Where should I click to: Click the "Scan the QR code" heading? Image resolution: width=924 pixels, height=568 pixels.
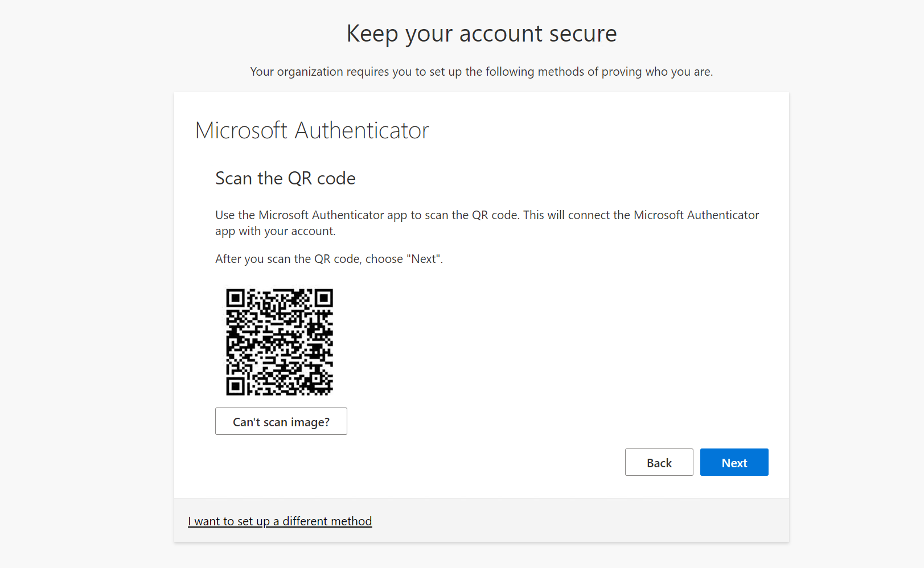coord(285,179)
